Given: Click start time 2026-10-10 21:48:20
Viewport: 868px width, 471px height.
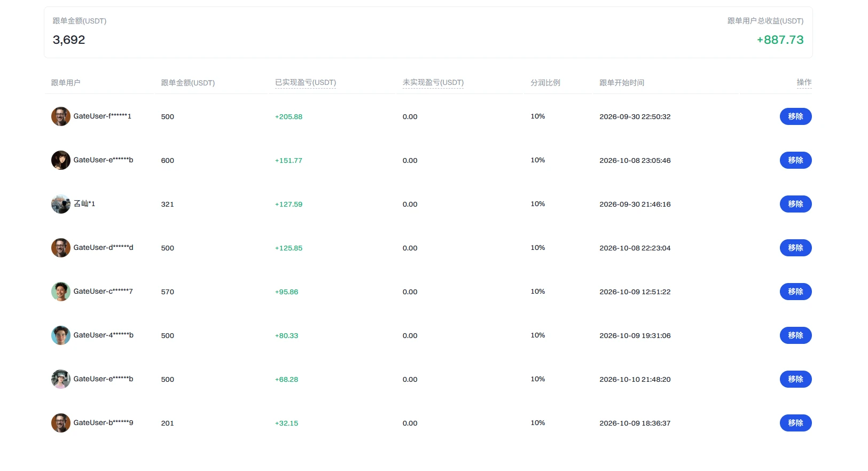Looking at the screenshot, I should coord(635,379).
